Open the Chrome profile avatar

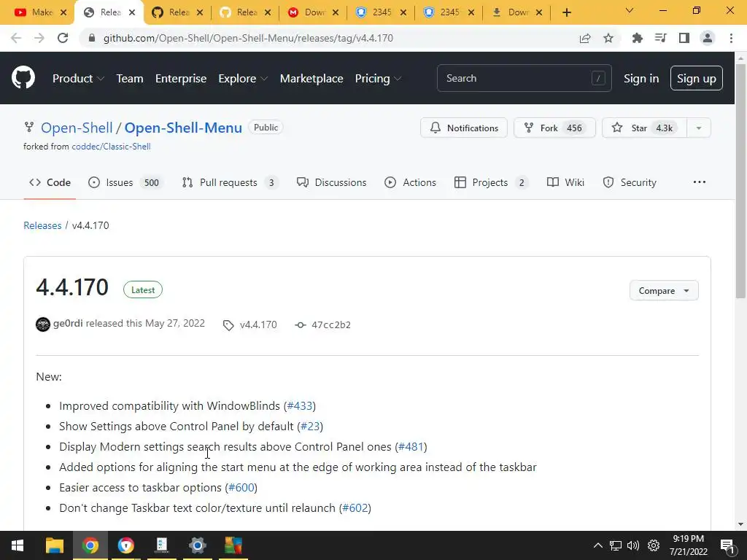coord(708,38)
